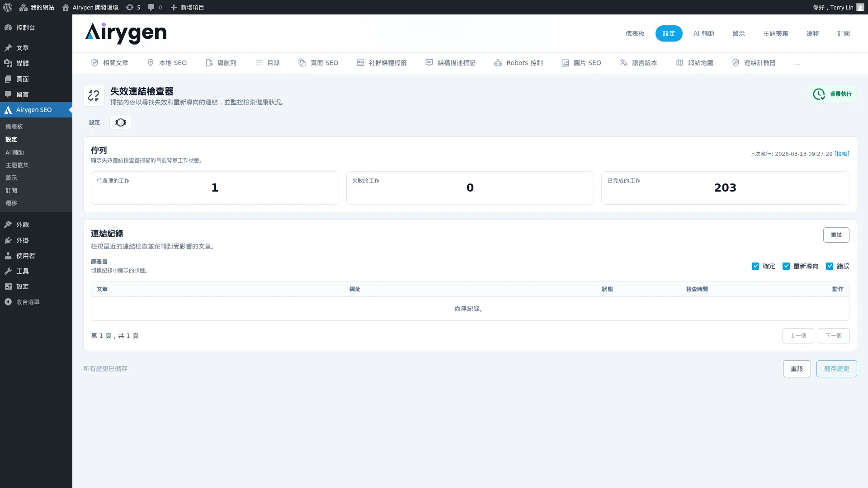Switch to 遷移 top tab
Screen dimensions: 868x488
pos(813,33)
